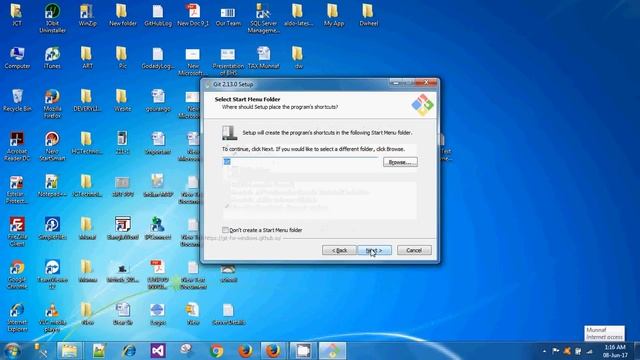Viewport: 640px width, 360px height.
Task: Select the GitHubLog file icon
Action: [158, 16]
